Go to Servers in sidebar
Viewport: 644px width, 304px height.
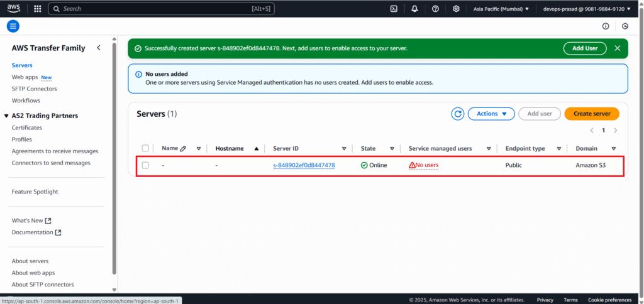pyautogui.click(x=22, y=65)
